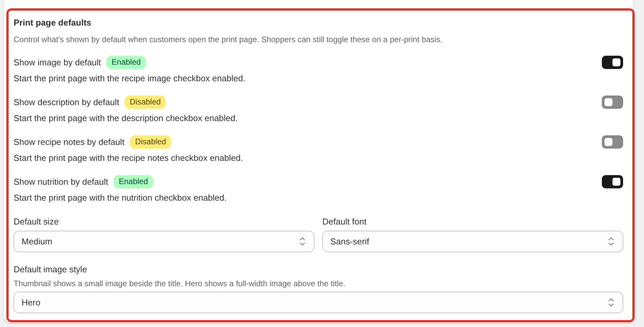This screenshot has height=327, width=644.
Task: Click the nutrition checkbox enabled helper text
Action: [x=120, y=198]
